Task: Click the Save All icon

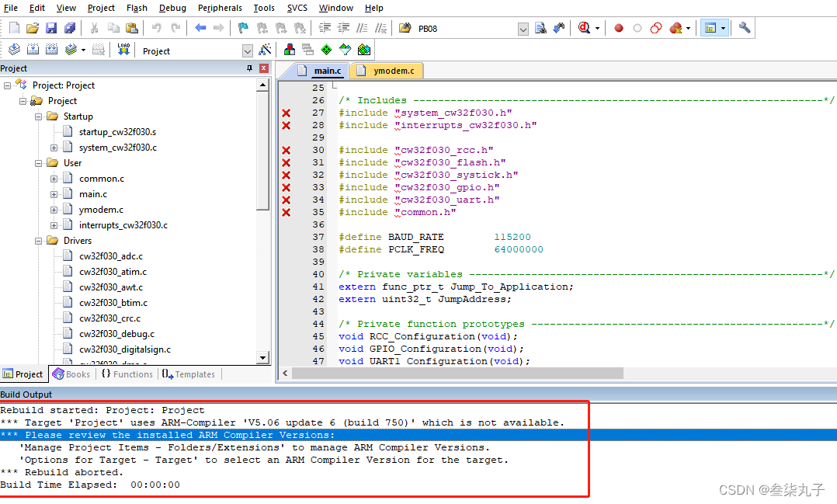Action: point(68,27)
